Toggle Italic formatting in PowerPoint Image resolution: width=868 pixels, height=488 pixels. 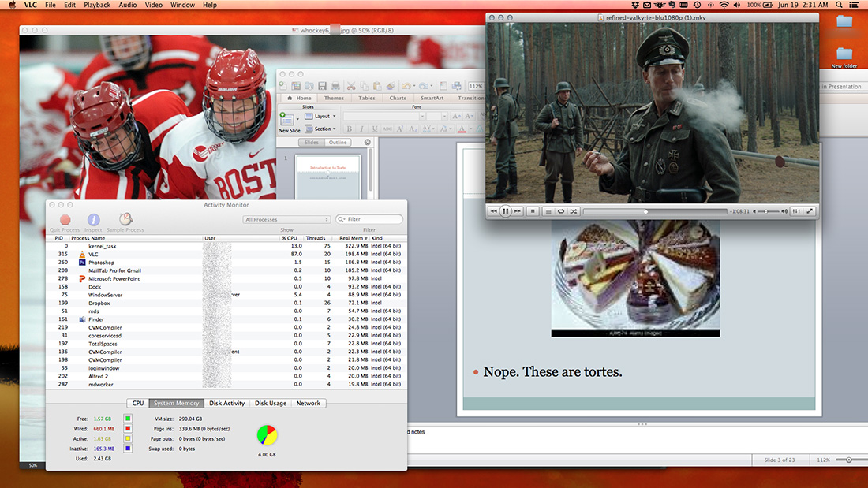(x=362, y=129)
